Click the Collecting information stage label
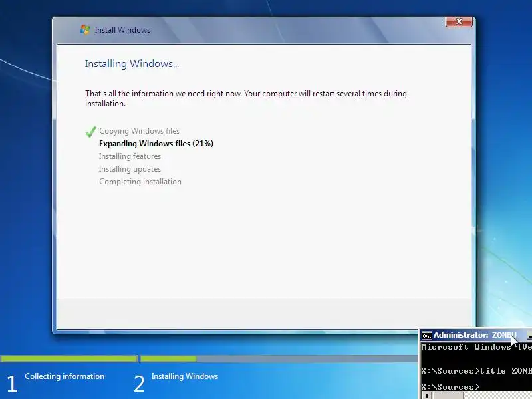Screen dimensions: 532x399 tap(65, 376)
